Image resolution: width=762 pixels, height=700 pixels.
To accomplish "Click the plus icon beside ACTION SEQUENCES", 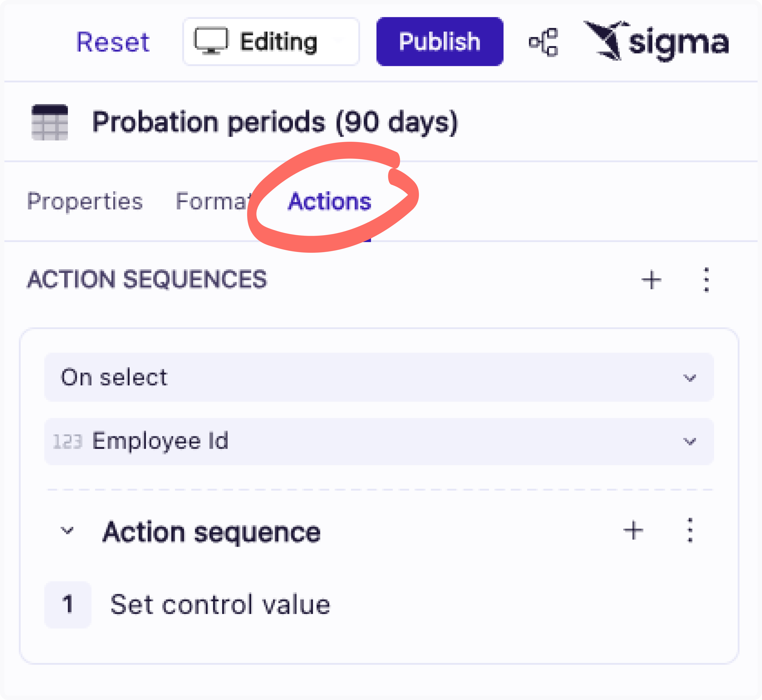I will pos(651,280).
